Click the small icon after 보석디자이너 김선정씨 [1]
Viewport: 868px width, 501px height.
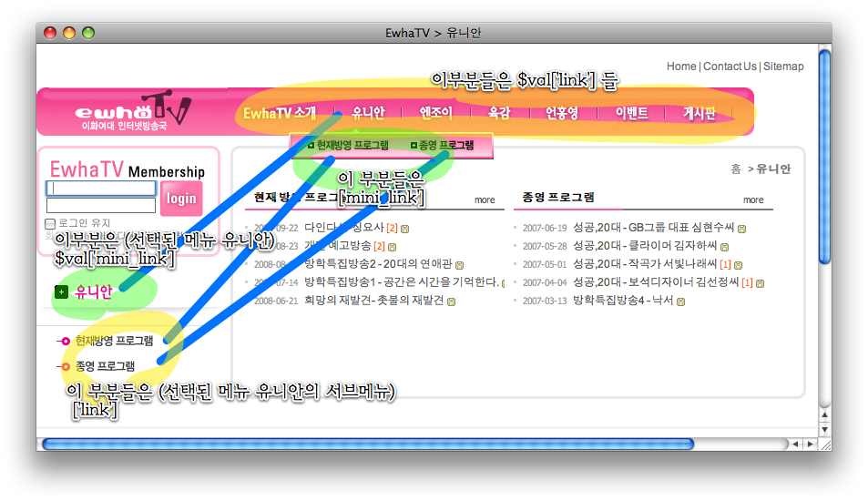(x=760, y=283)
